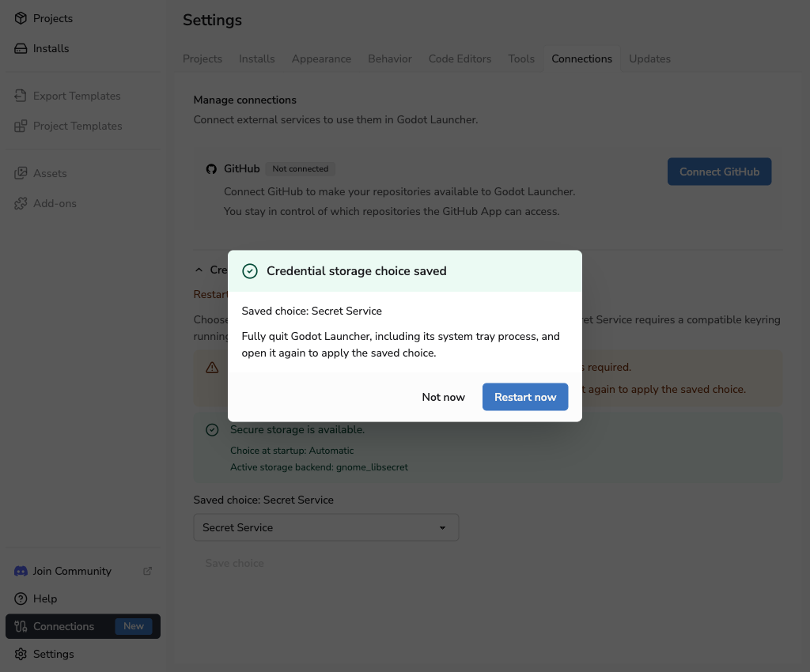The height and width of the screenshot is (672, 810).
Task: Click the New badge on Connections
Action: point(133,626)
